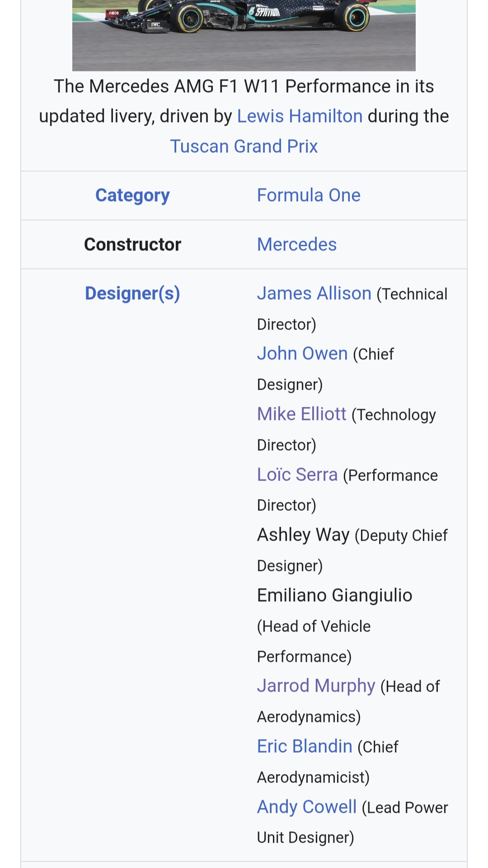
Task: Tap the Ashley Way name text
Action: pos(303,535)
